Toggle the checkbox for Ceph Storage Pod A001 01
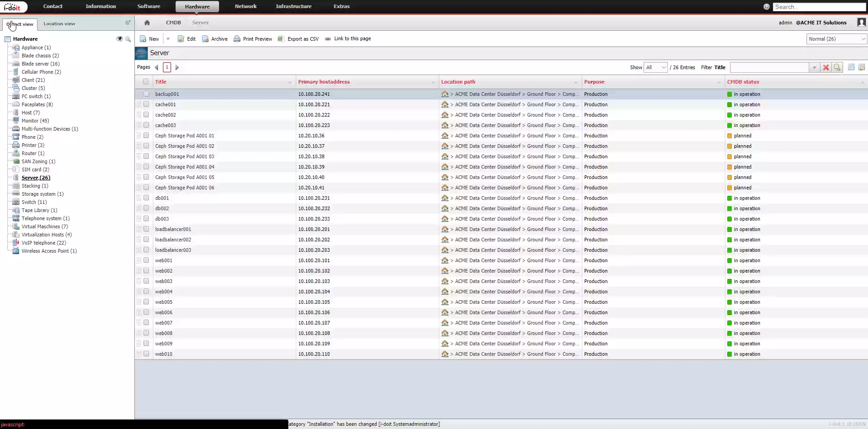Image resolution: width=868 pixels, height=429 pixels. pyautogui.click(x=146, y=135)
